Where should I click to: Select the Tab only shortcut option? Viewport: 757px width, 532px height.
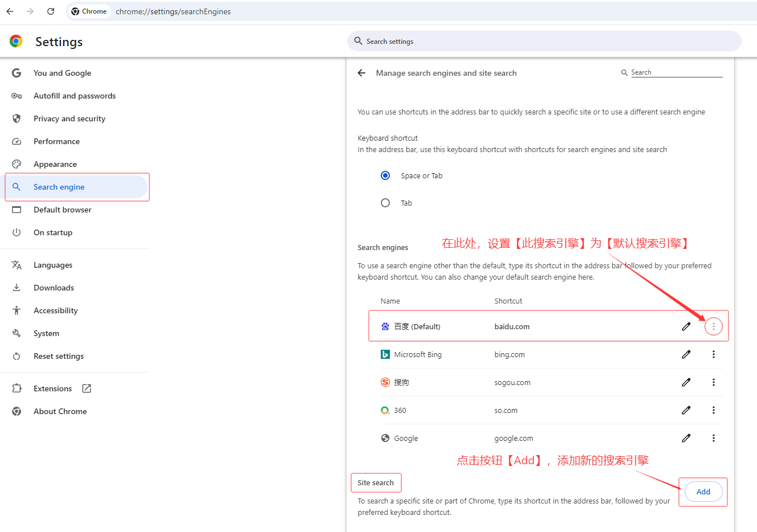[385, 203]
